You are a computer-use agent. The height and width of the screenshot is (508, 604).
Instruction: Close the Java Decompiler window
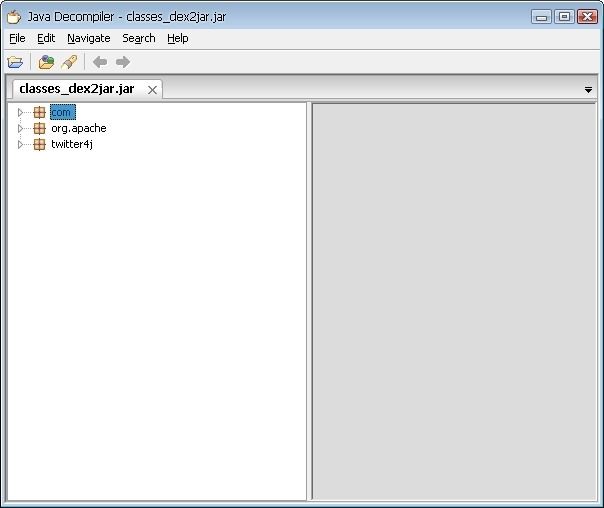(587, 17)
